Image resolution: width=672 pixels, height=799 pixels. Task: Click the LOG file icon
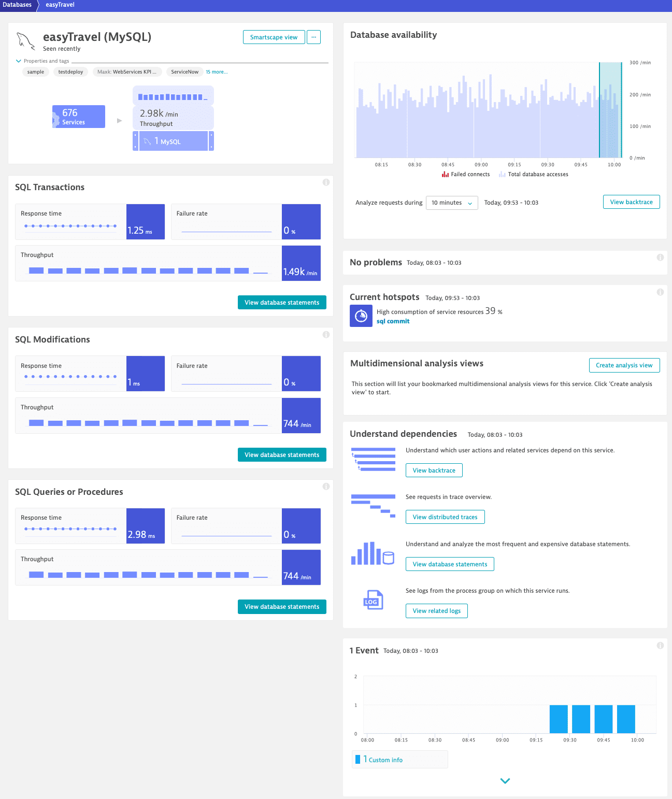pyautogui.click(x=373, y=600)
